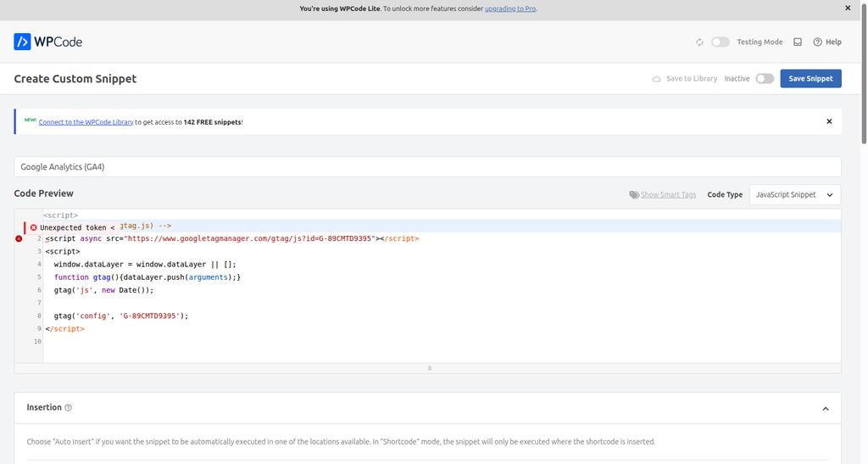Click the Code Preview label
This screenshot has height=464, width=868.
coord(44,193)
